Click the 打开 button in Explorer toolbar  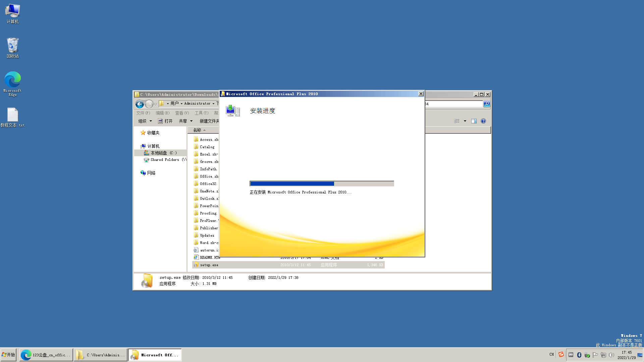[165, 121]
